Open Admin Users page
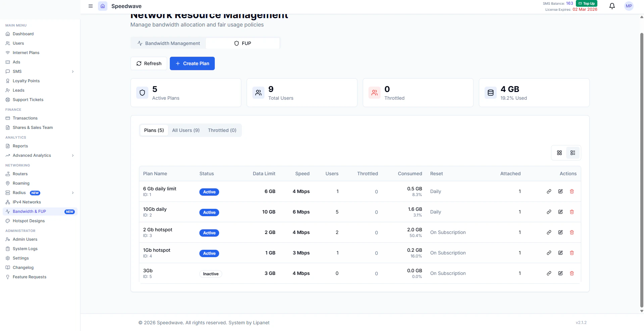The width and height of the screenshot is (644, 331). (x=40, y=239)
